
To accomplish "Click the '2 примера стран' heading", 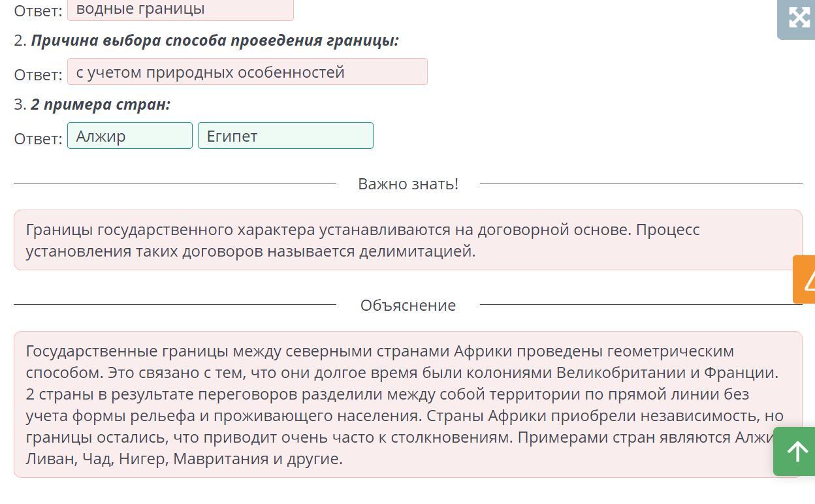I will click(x=101, y=104).
